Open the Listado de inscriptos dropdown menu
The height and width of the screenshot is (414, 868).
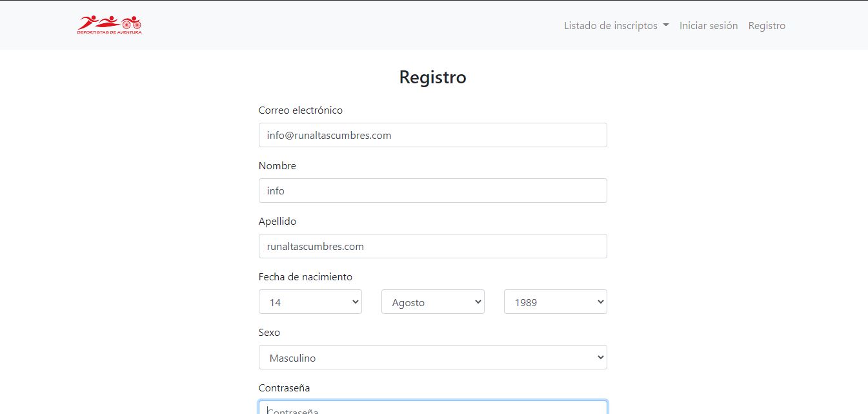(616, 26)
